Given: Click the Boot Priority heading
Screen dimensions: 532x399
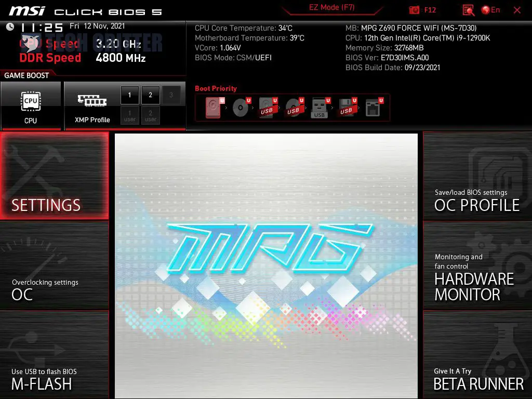Looking at the screenshot, I should pos(216,88).
